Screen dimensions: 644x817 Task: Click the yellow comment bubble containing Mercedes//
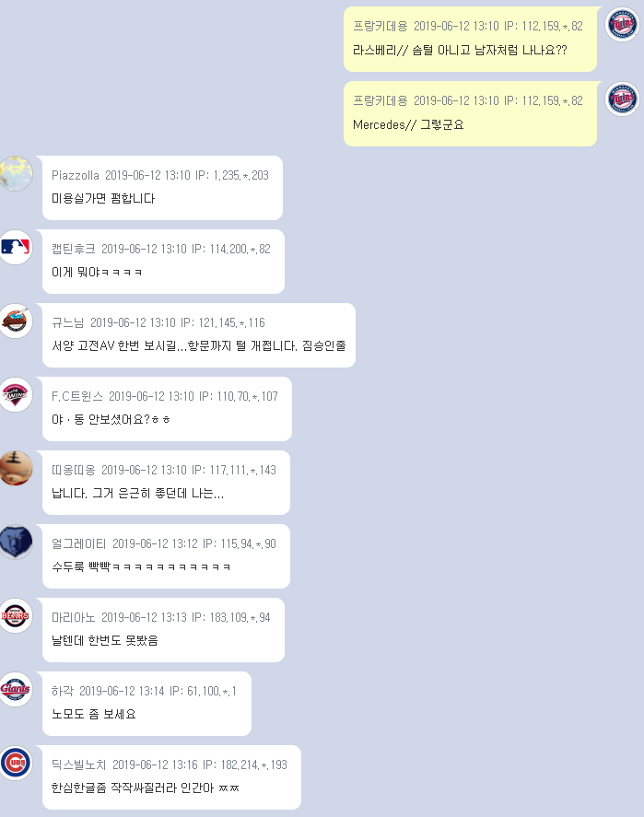pyautogui.click(x=470, y=113)
